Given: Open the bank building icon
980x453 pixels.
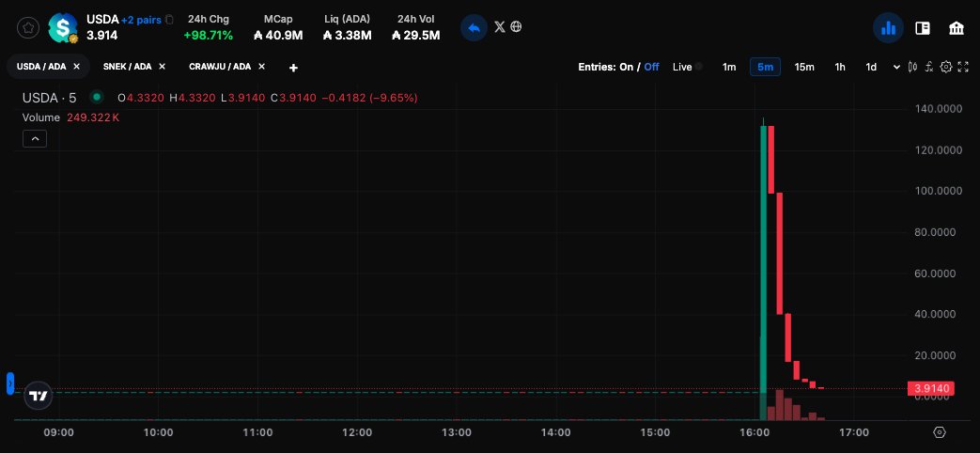Looking at the screenshot, I should pos(957,28).
